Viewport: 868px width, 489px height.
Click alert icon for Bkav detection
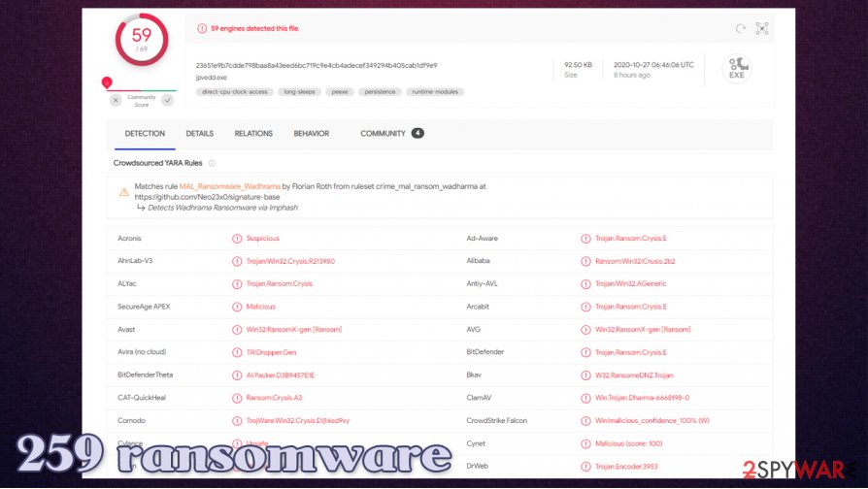pyautogui.click(x=585, y=375)
